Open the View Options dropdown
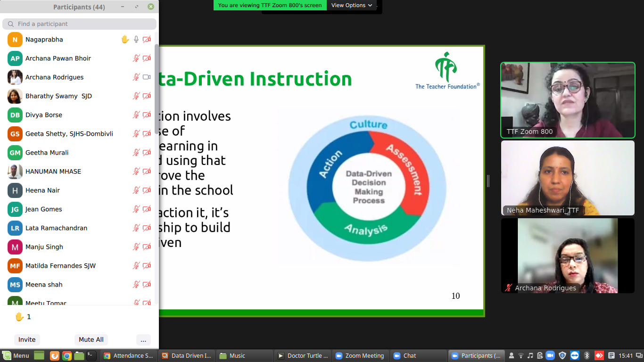Screen dimensions: 644x362 (x=351, y=5)
